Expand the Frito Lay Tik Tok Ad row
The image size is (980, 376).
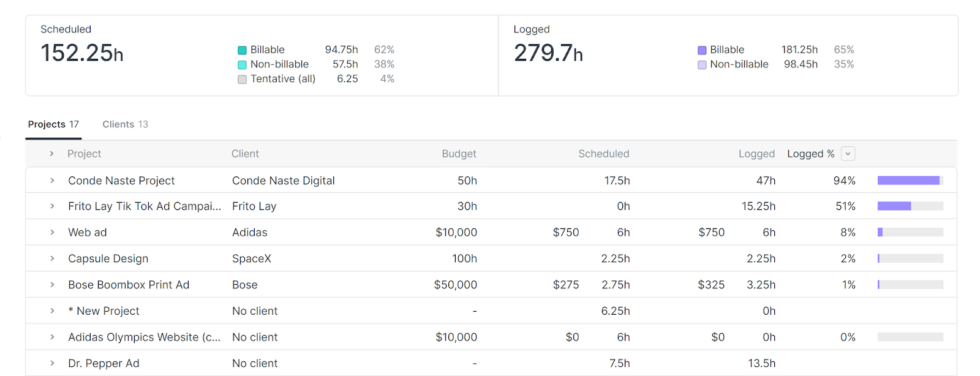(51, 206)
